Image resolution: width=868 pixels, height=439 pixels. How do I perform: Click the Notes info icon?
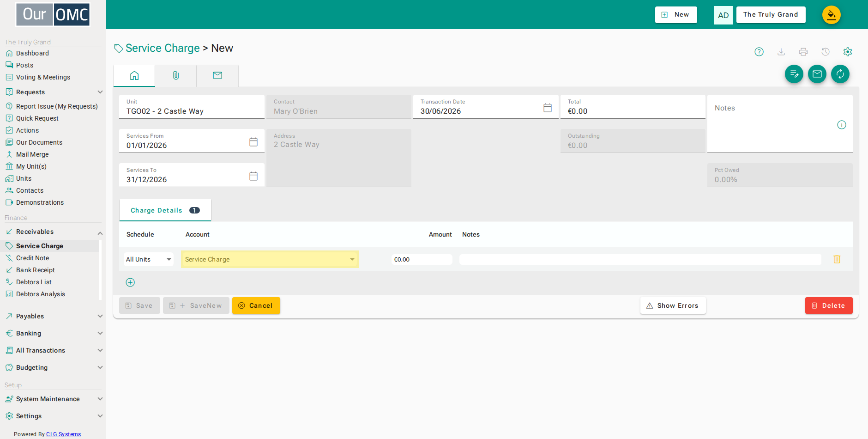click(x=842, y=125)
